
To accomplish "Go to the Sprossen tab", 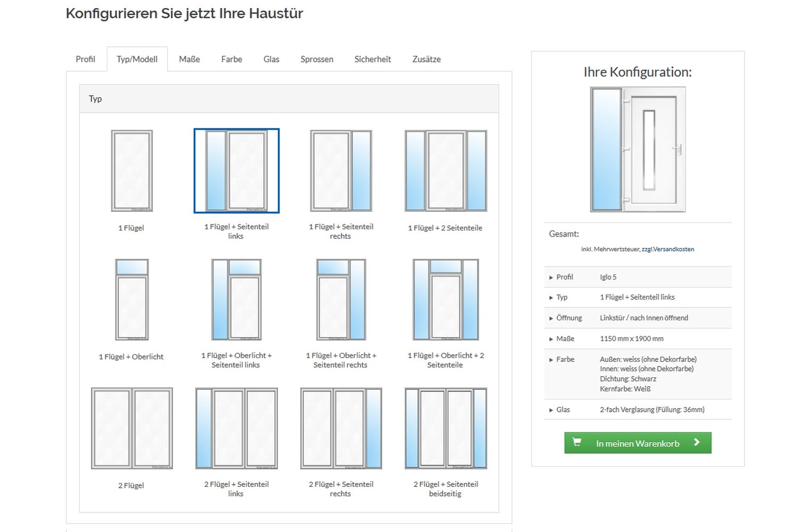I will click(317, 59).
